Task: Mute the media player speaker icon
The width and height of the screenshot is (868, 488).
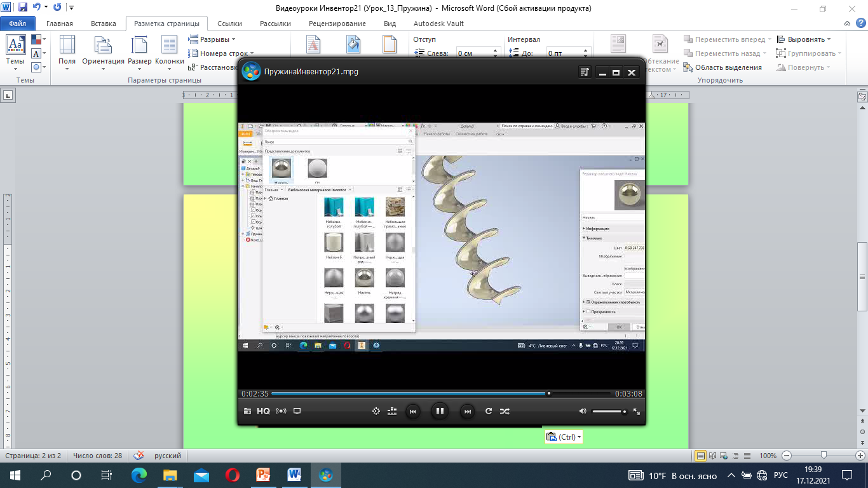Action: click(583, 411)
